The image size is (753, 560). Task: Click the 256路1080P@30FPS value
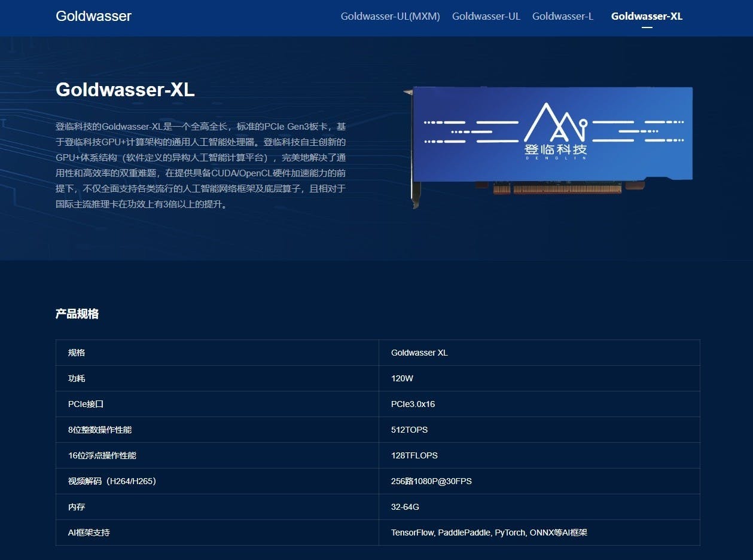point(431,481)
